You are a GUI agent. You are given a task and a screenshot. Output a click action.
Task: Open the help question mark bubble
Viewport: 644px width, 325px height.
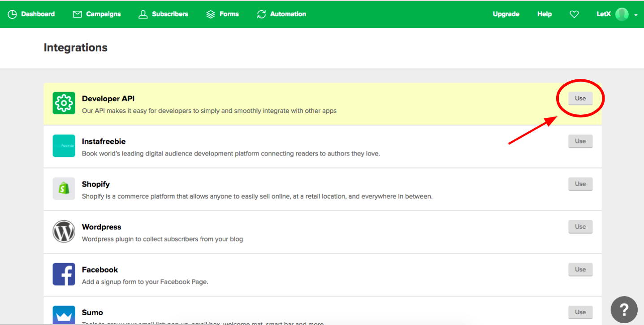pyautogui.click(x=624, y=310)
